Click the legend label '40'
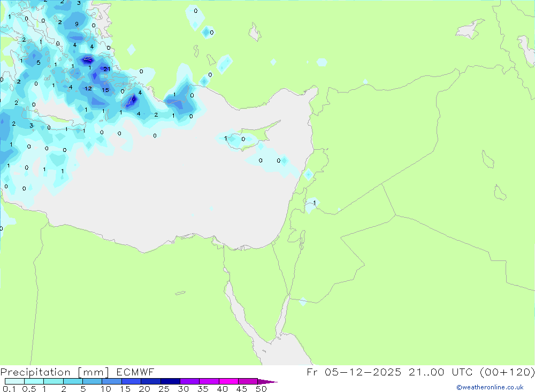Screen dimensions: 535x392 point(222,389)
